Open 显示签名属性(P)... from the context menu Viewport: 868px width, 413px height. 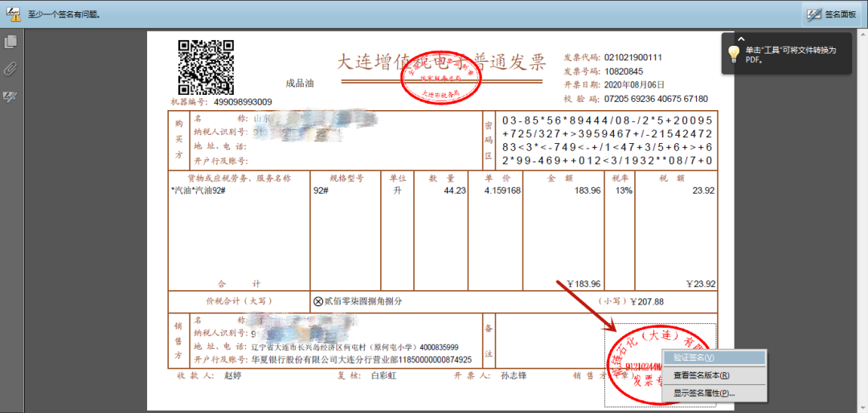click(x=703, y=393)
